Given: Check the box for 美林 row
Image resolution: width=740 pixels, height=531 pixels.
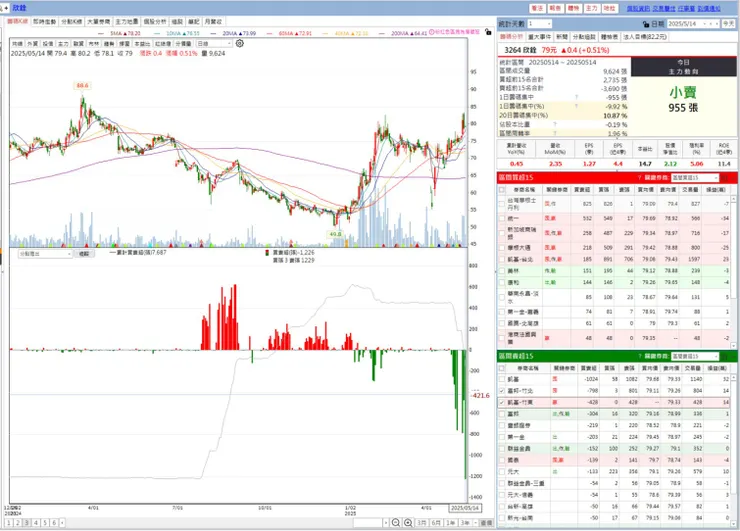Looking at the screenshot, I should point(502,271).
